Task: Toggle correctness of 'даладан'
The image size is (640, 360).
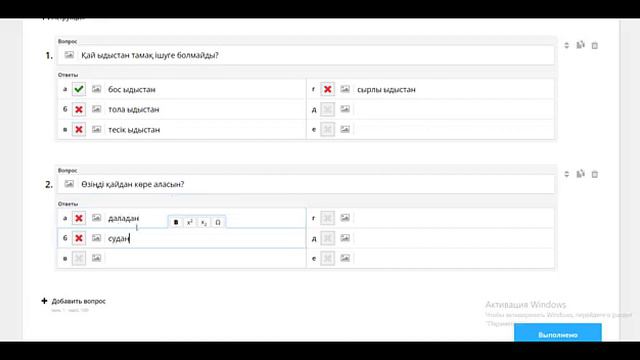Action: (x=79, y=218)
